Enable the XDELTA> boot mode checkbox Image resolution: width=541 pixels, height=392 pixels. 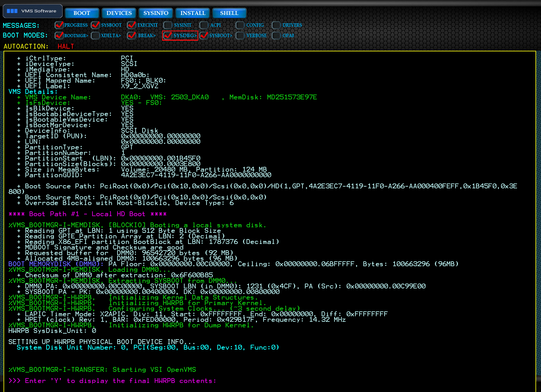(x=96, y=35)
